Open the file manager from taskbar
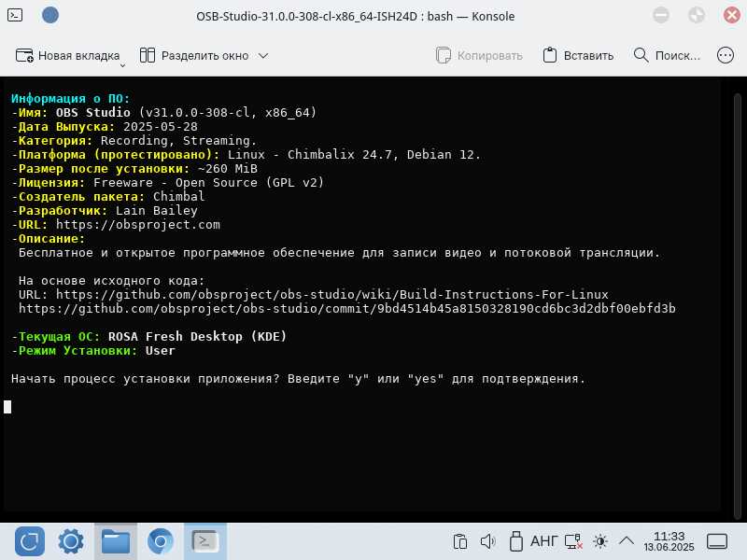The height and width of the screenshot is (560, 747). point(115,541)
